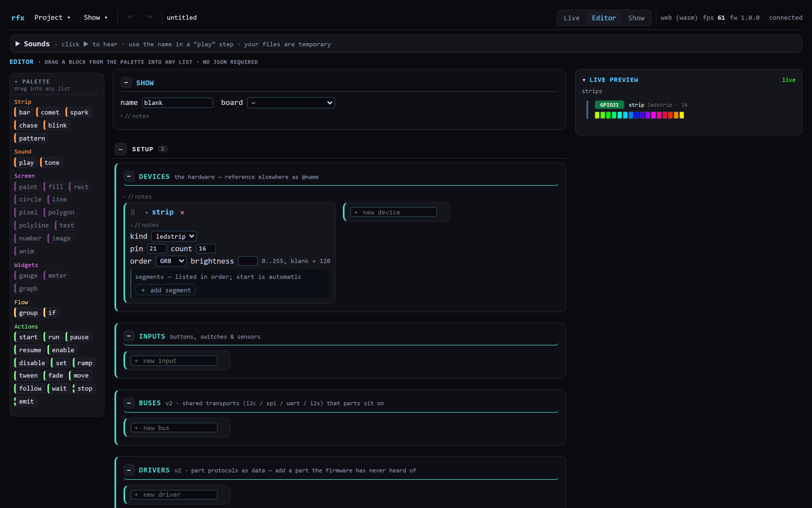Click the undo arrow icon

(x=130, y=17)
